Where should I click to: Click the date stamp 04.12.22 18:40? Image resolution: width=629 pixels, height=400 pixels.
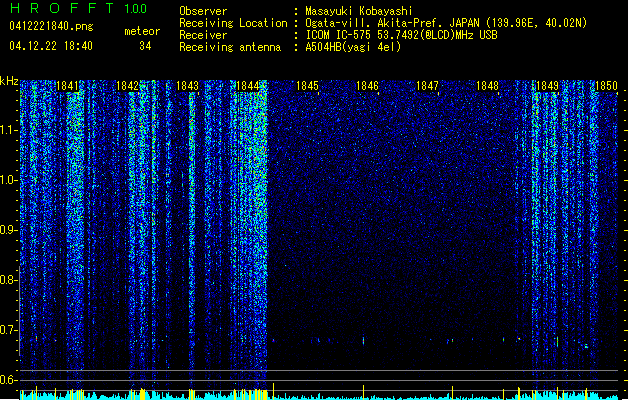point(51,46)
